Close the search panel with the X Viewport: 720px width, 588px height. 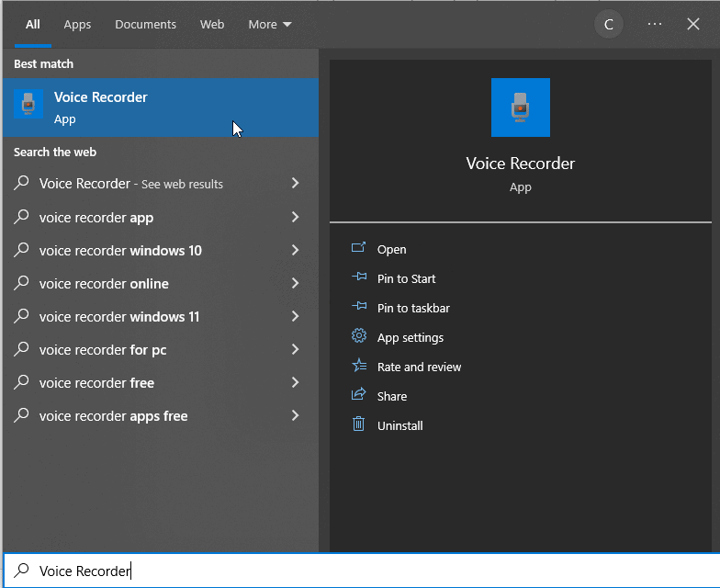tap(692, 24)
